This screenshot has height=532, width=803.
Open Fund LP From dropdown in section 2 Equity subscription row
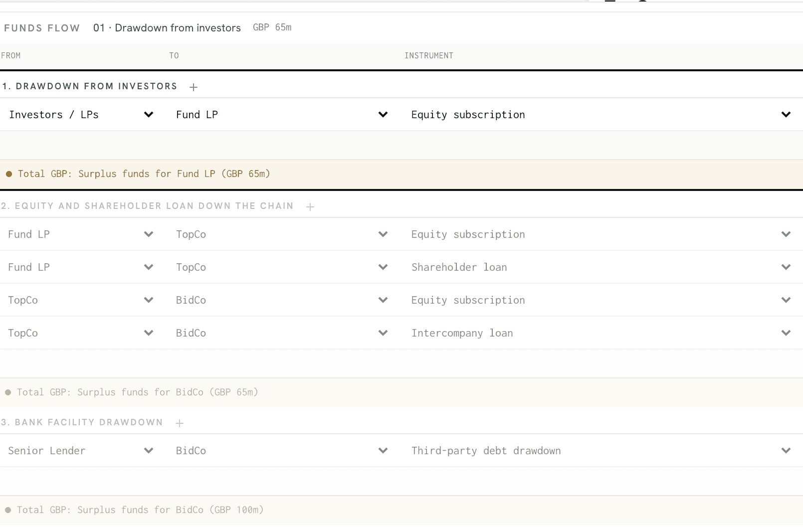(81, 234)
